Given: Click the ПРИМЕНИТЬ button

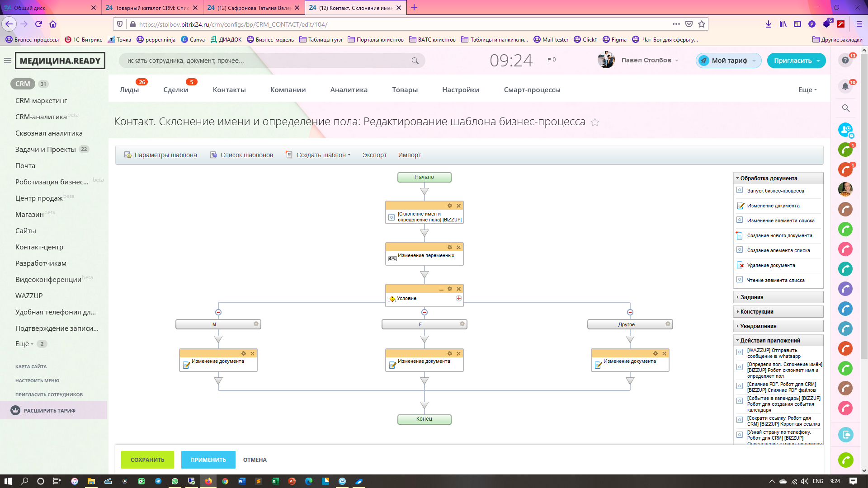Looking at the screenshot, I should pos(208,460).
